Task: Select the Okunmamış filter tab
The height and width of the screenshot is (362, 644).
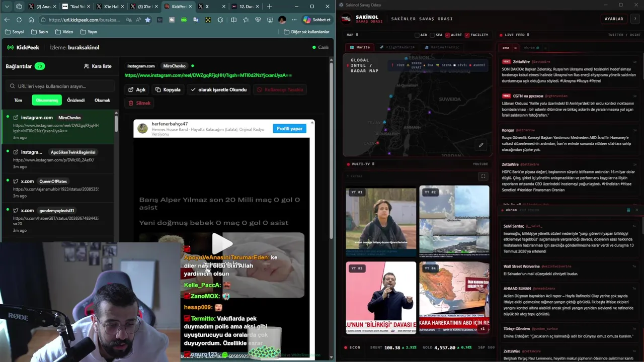Action: (x=47, y=100)
